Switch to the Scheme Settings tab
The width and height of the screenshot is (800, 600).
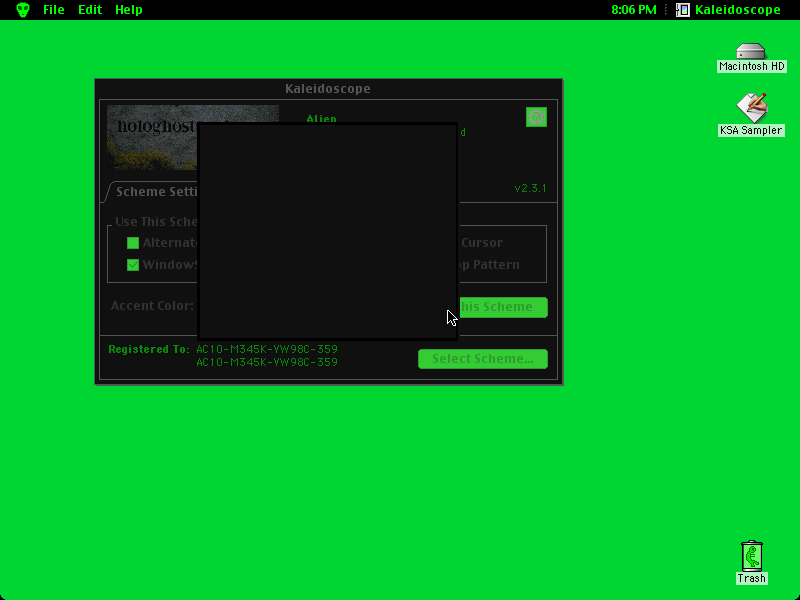click(x=153, y=192)
